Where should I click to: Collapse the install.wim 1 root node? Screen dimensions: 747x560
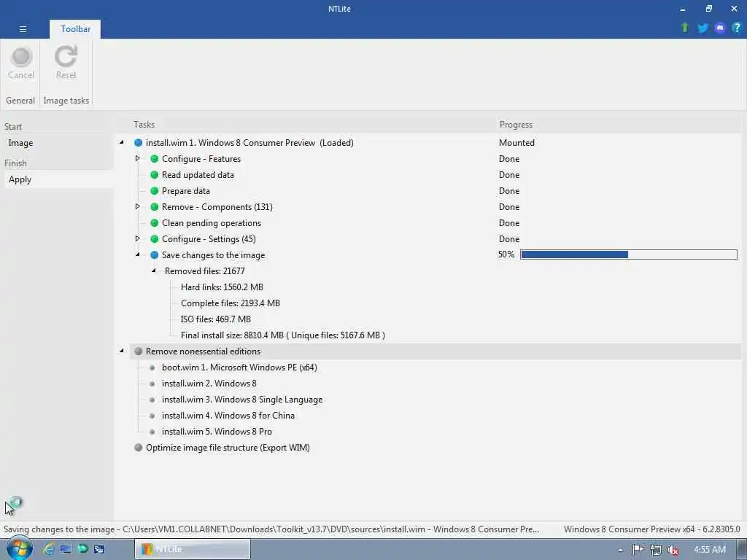click(122, 142)
